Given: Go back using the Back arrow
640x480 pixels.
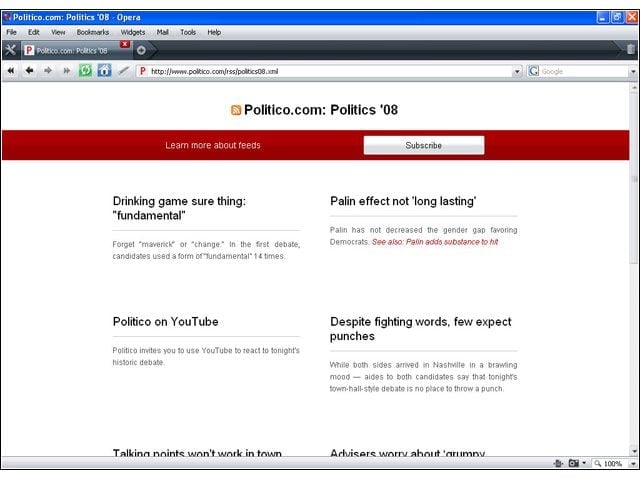Looking at the screenshot, I should point(29,71).
